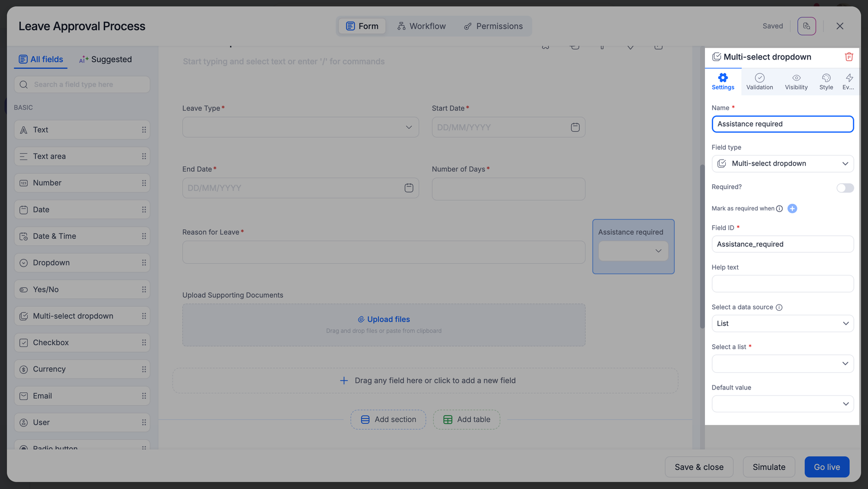Delete field using the red trash icon

pyautogui.click(x=848, y=57)
